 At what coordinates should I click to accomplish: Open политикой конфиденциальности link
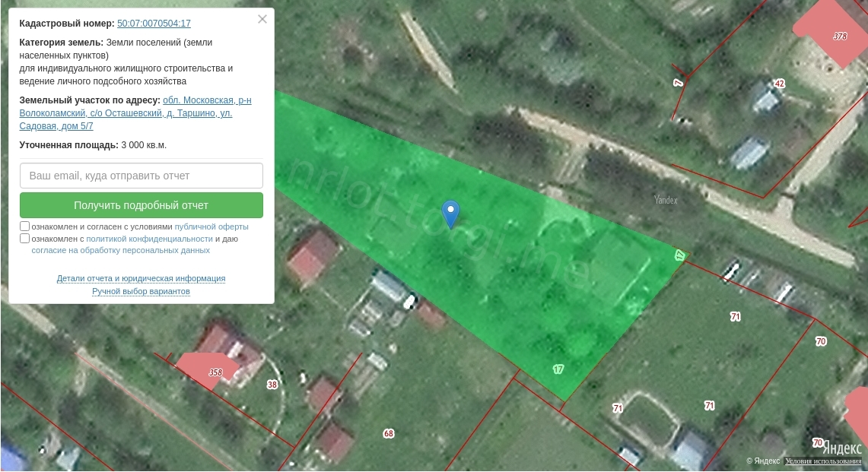[x=149, y=239]
